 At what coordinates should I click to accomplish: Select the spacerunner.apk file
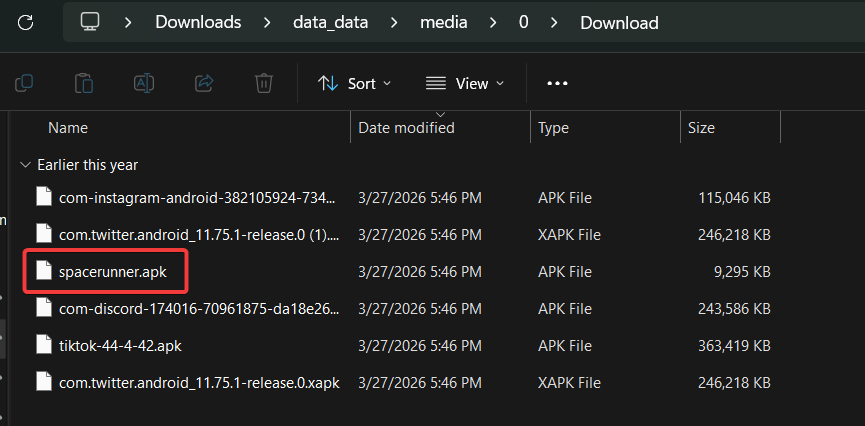pyautogui.click(x=113, y=272)
